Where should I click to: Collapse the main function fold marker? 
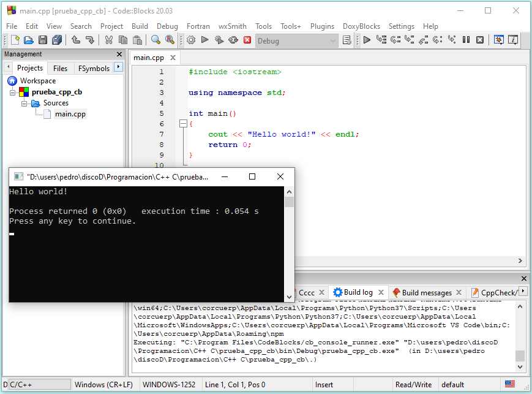click(183, 123)
